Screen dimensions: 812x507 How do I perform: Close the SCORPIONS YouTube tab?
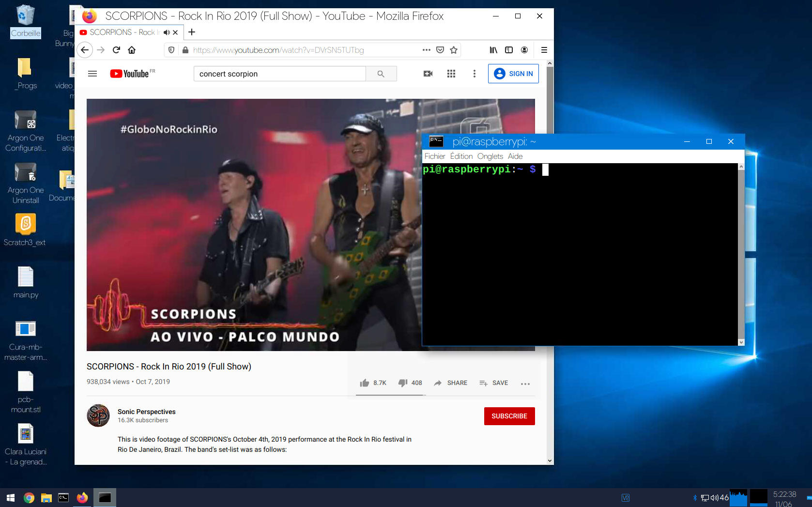pyautogui.click(x=175, y=32)
